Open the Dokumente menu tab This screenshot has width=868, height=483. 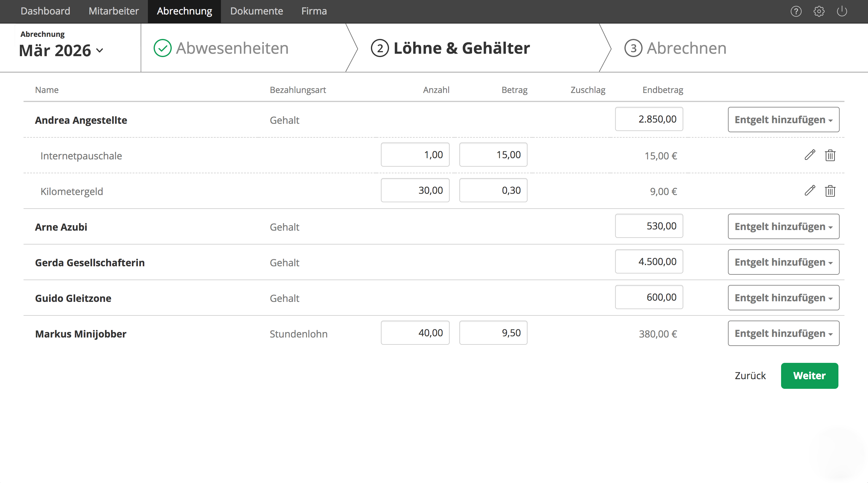click(x=257, y=11)
